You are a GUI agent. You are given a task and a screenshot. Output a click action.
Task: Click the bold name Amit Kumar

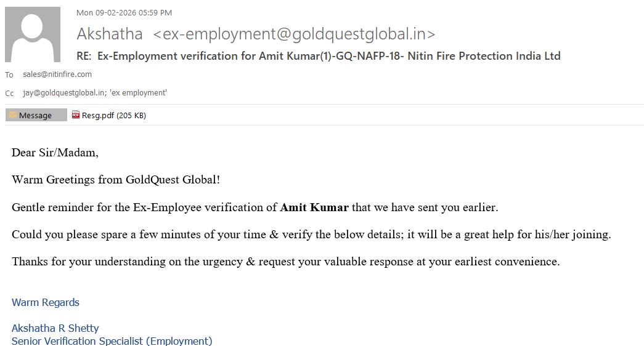pyautogui.click(x=314, y=207)
